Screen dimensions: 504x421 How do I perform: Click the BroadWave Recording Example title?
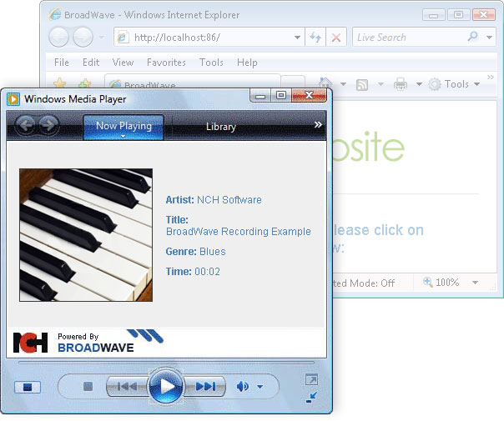[238, 232]
